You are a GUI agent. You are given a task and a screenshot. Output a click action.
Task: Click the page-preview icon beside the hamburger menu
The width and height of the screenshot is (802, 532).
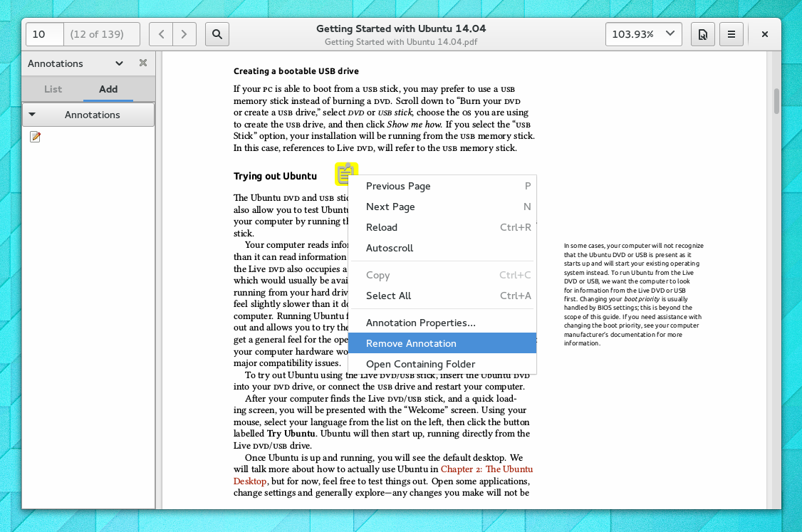tap(702, 33)
